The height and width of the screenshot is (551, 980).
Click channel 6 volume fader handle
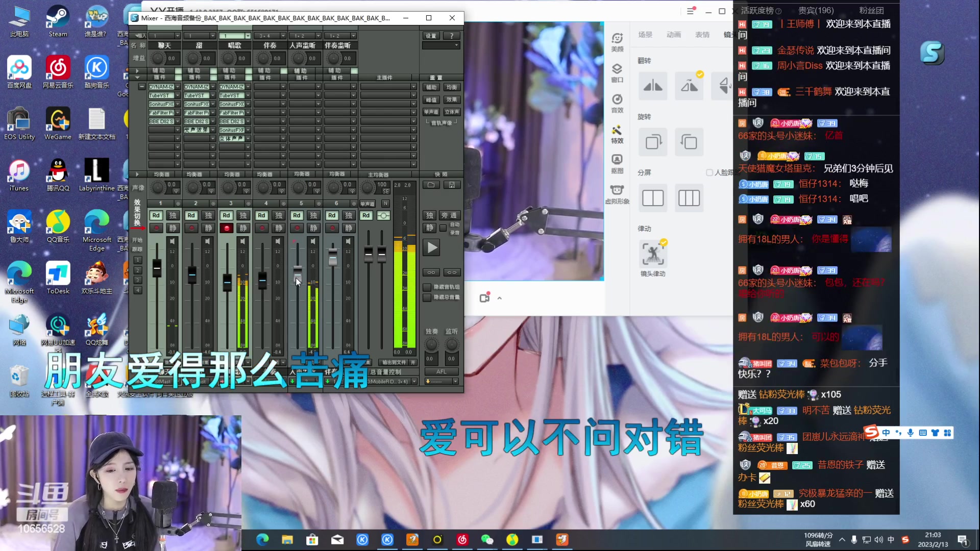(x=333, y=257)
